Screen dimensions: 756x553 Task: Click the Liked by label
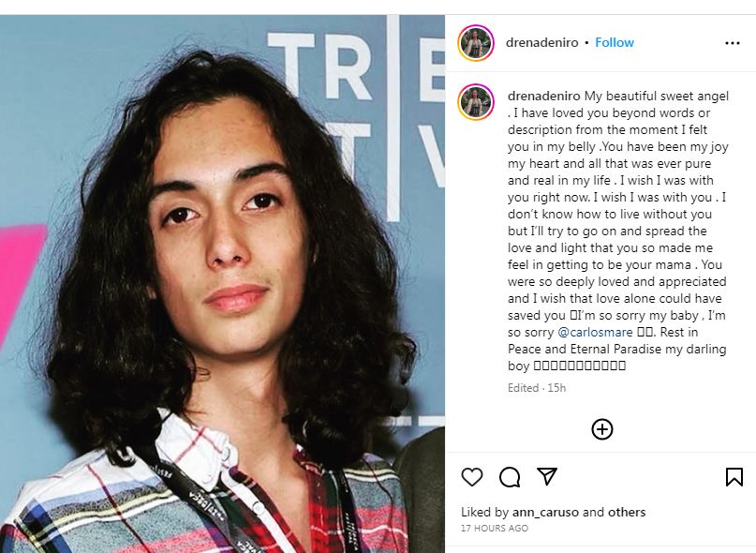(484, 512)
